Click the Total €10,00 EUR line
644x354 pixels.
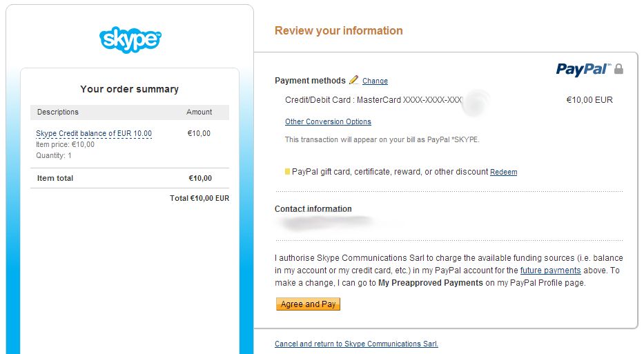tap(199, 198)
